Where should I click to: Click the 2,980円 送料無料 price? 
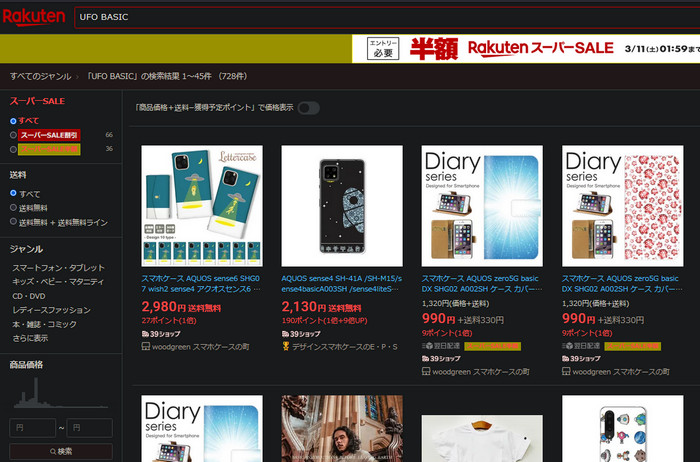[x=181, y=307]
